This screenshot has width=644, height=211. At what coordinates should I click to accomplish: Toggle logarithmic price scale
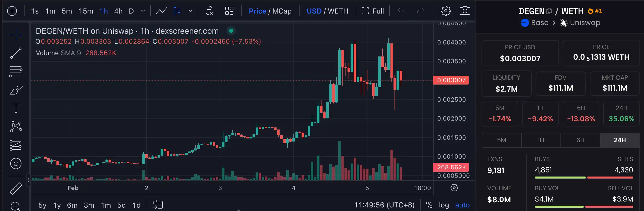(444, 205)
